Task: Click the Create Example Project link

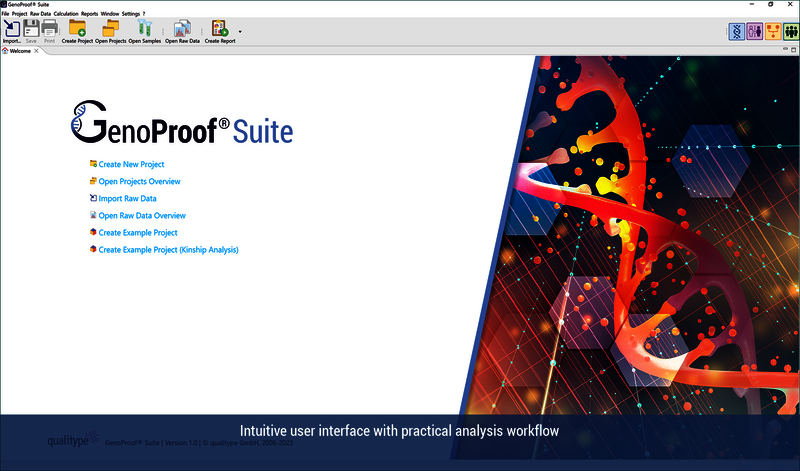Action: [x=138, y=233]
